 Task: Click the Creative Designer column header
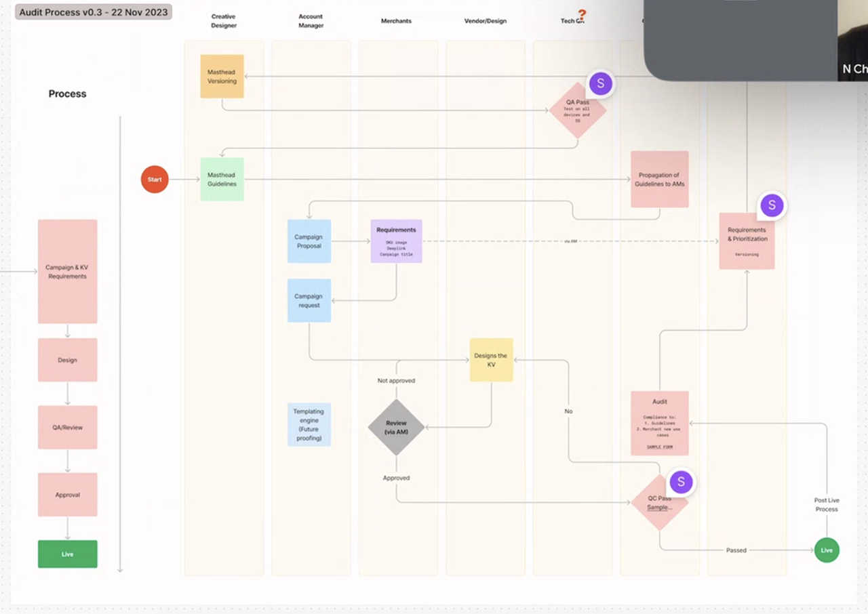(223, 21)
